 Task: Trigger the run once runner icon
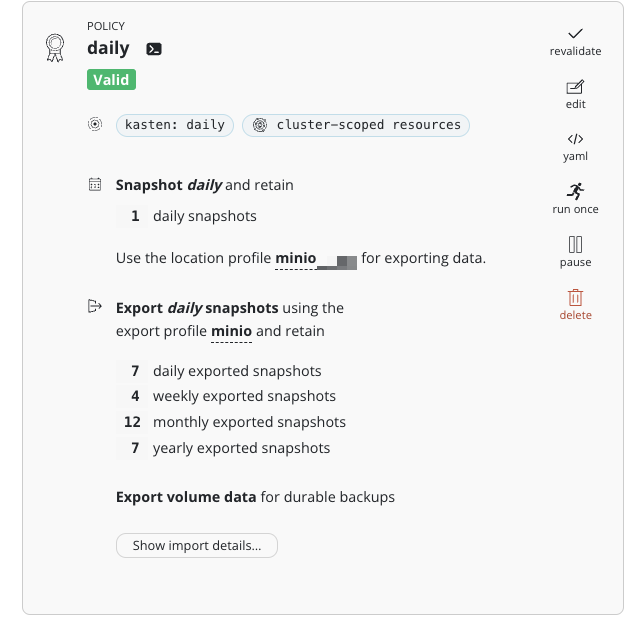coord(575,191)
